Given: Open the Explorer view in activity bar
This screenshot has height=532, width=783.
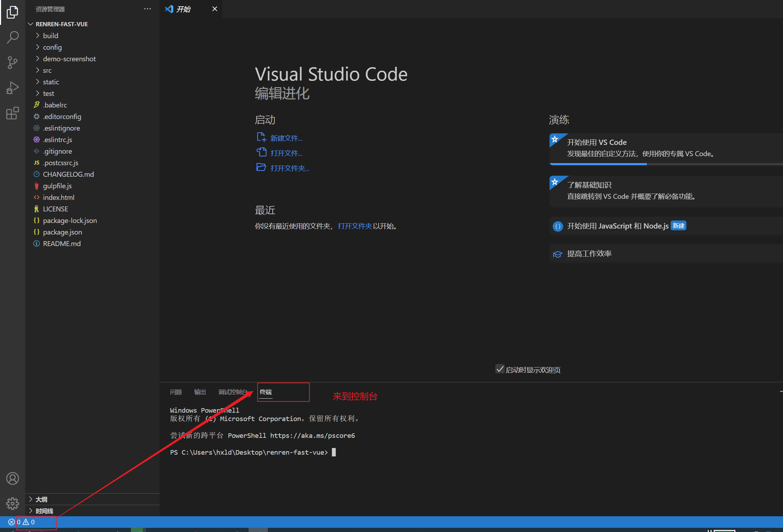Looking at the screenshot, I should coord(12,12).
